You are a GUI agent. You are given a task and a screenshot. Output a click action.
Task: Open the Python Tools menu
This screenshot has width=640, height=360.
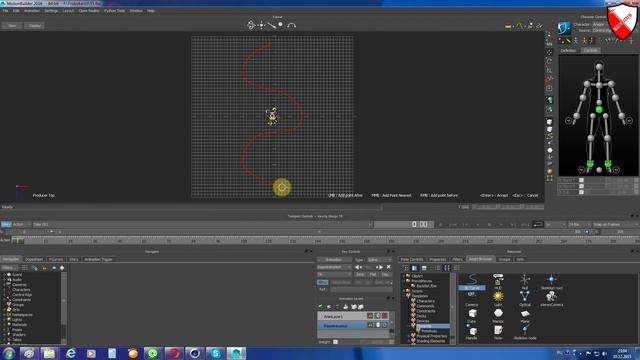[115, 11]
